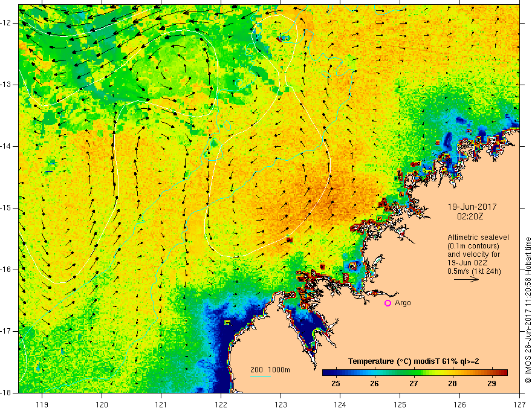The width and height of the screenshot is (532, 411).
Task: Click the velocity scale reference arrow
Action: [x=466, y=279]
